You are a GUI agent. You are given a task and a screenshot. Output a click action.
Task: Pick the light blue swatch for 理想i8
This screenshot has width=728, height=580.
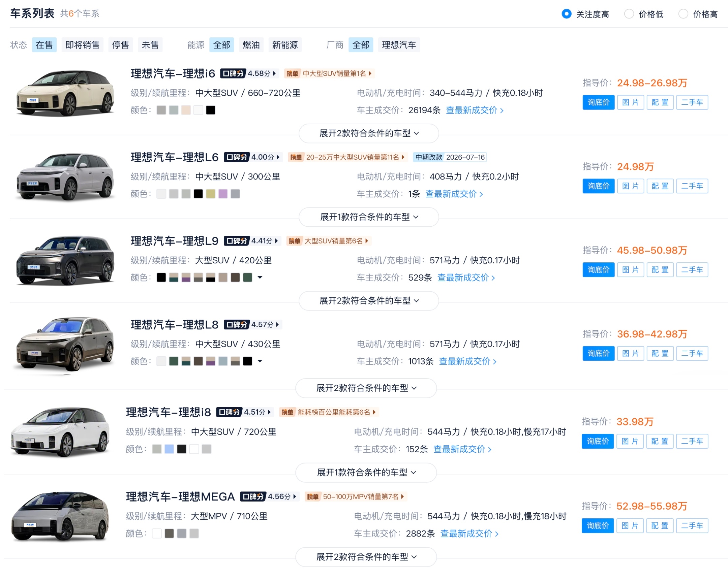point(169,449)
